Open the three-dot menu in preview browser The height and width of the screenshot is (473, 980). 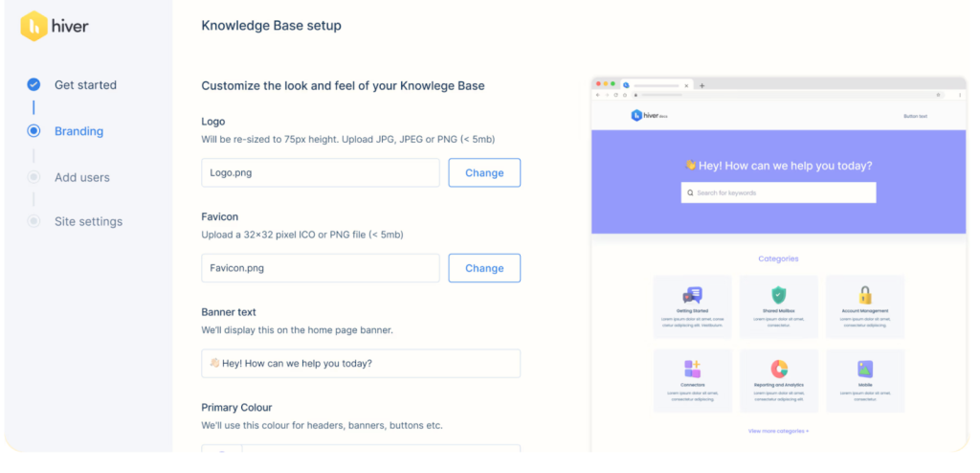(x=960, y=95)
